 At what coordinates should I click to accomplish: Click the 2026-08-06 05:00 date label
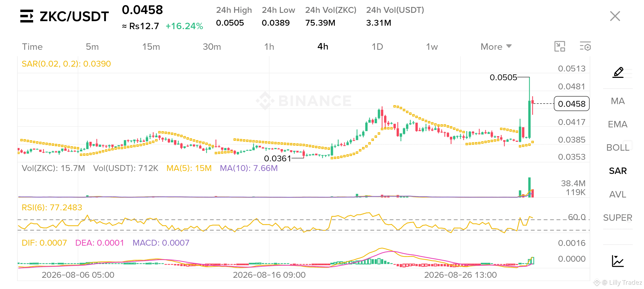(78, 275)
